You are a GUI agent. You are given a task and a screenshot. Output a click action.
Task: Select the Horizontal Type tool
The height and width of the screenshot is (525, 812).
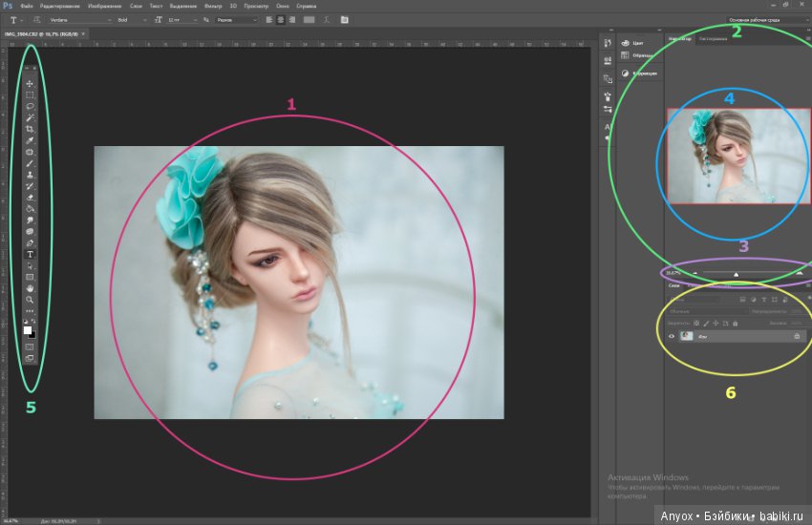click(30, 255)
